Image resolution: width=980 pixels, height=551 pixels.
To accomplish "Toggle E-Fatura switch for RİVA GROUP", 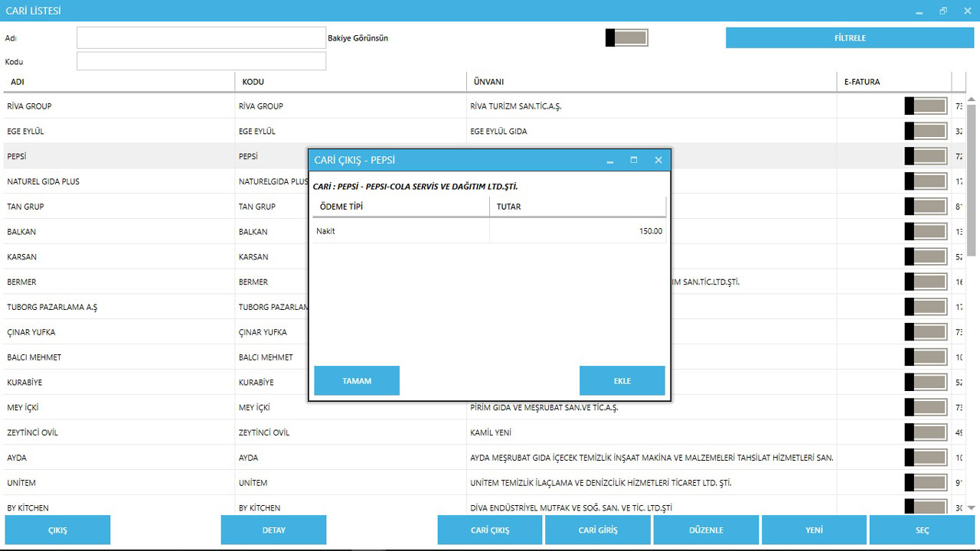I will [x=926, y=106].
